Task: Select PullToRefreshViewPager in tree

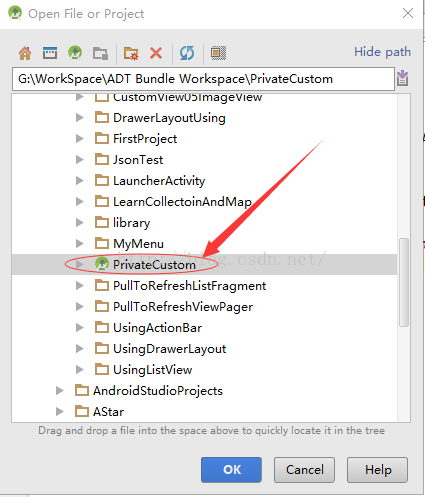Action: click(183, 307)
